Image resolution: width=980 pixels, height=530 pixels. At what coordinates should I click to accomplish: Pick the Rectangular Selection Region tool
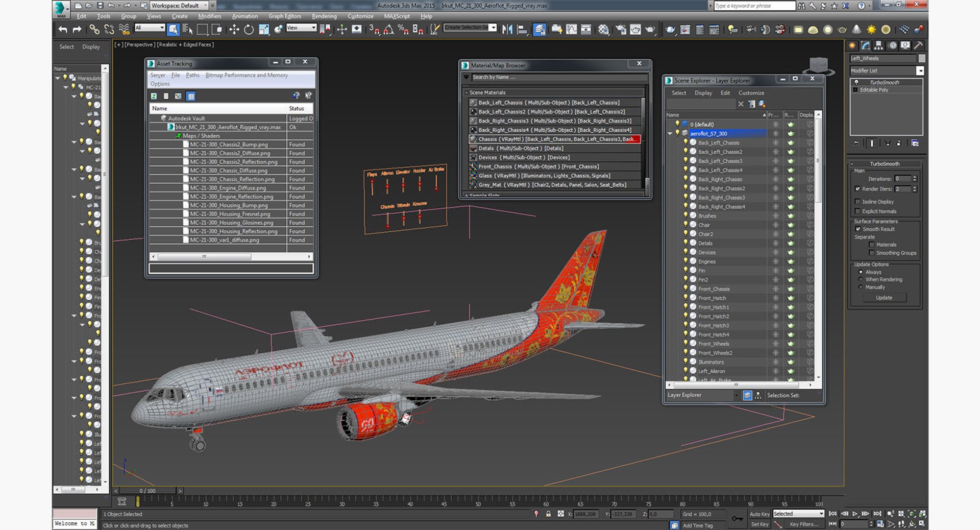203,30
